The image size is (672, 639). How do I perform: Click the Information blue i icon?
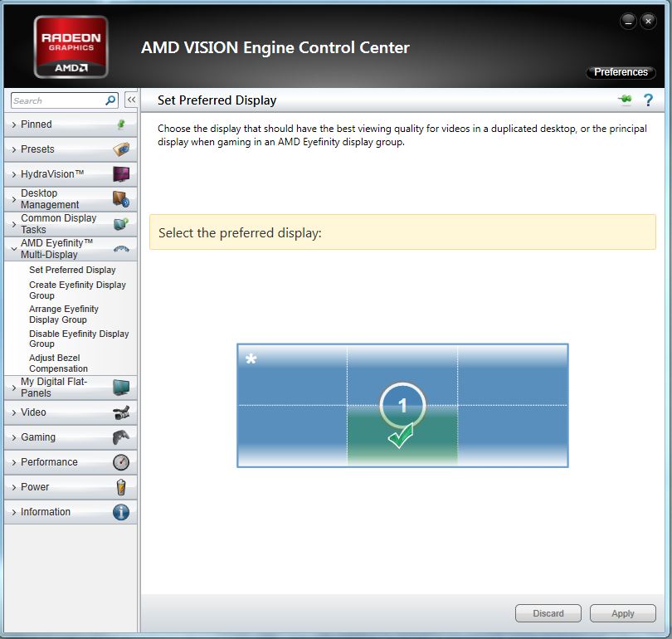pos(121,512)
